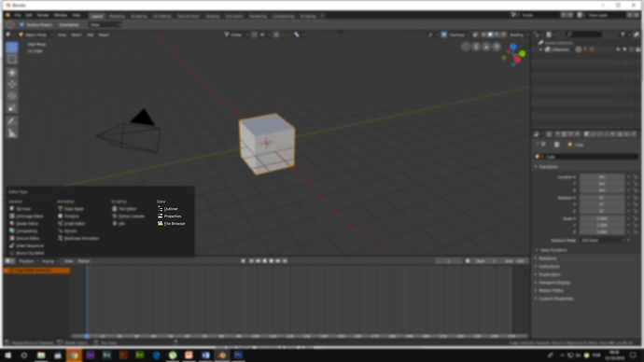Switch viewport to rendered shading mode

click(x=504, y=35)
